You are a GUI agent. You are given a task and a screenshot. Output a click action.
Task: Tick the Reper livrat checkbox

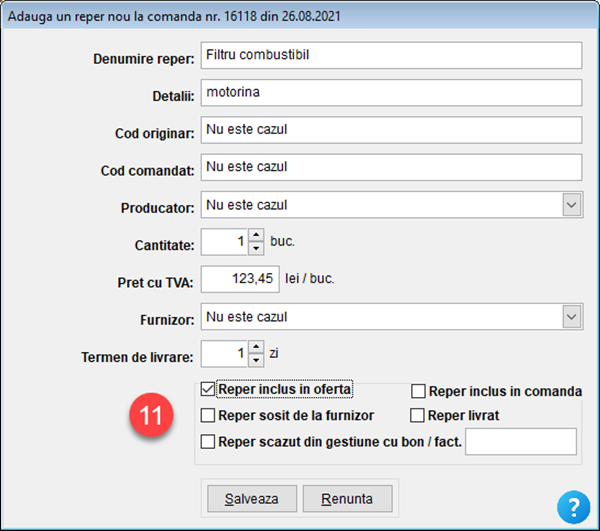pyautogui.click(x=417, y=415)
